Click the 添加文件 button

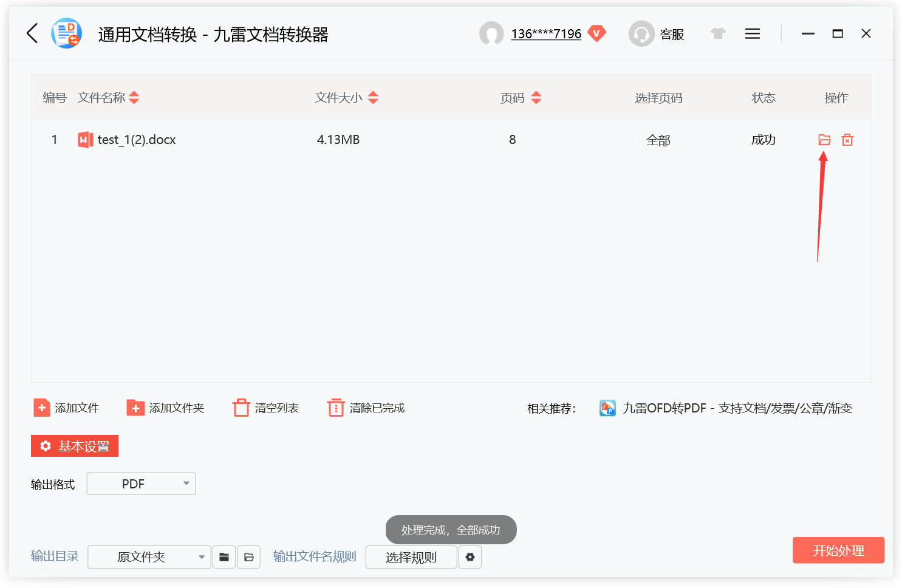(x=66, y=408)
